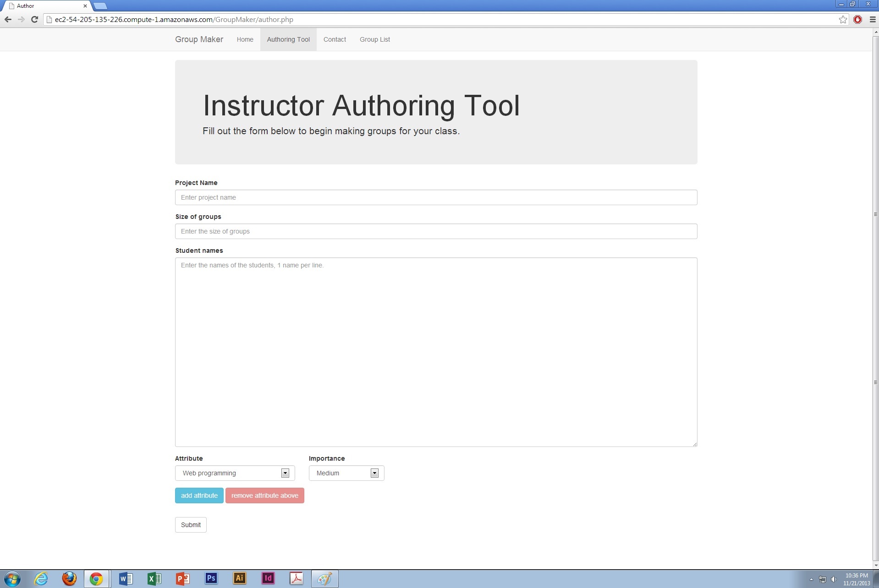Click the Windows Start button
The image size is (879, 588).
coord(12,579)
